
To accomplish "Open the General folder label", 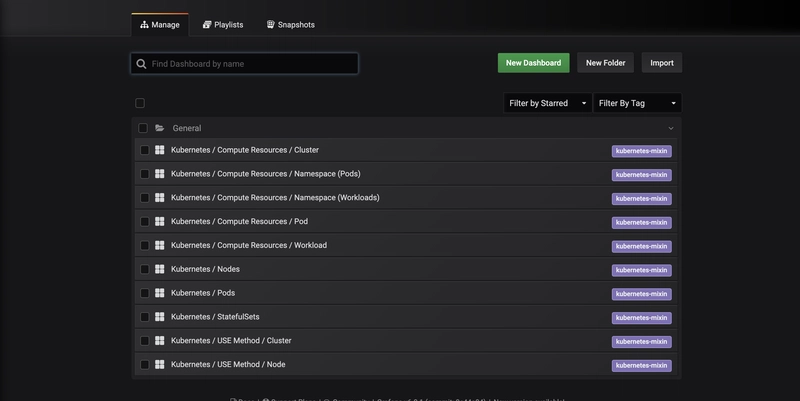I will pyautogui.click(x=187, y=128).
